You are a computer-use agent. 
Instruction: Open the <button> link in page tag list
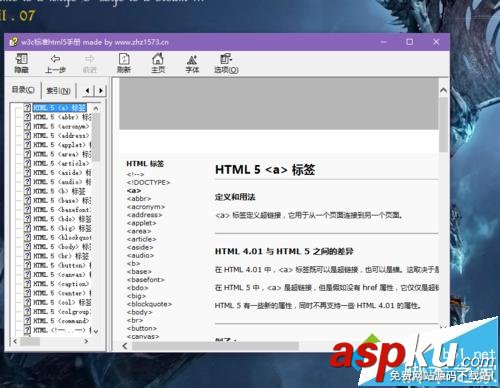coord(142,328)
